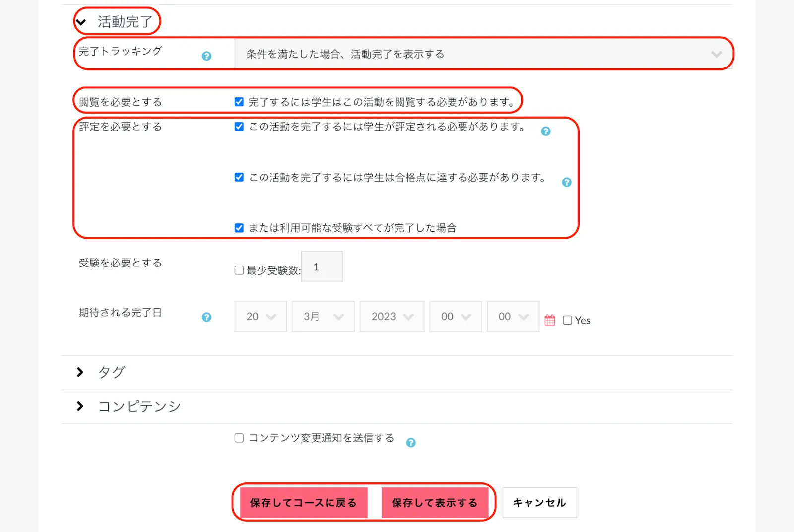Click help icon beside 完了トラッキング
Viewport: 794px width, 532px height.
click(x=206, y=56)
